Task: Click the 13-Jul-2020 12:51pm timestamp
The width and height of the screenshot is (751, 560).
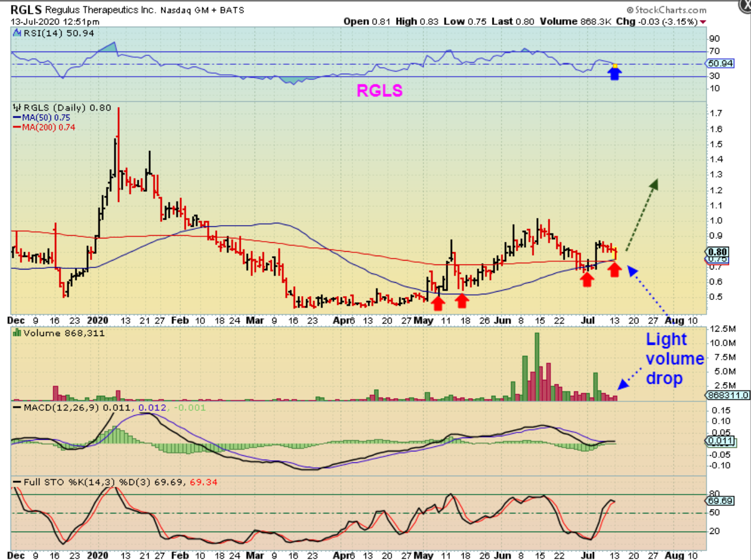Action: pyautogui.click(x=55, y=22)
